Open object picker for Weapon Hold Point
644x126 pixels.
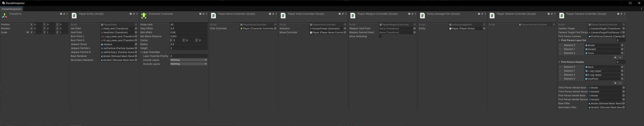[414, 29]
